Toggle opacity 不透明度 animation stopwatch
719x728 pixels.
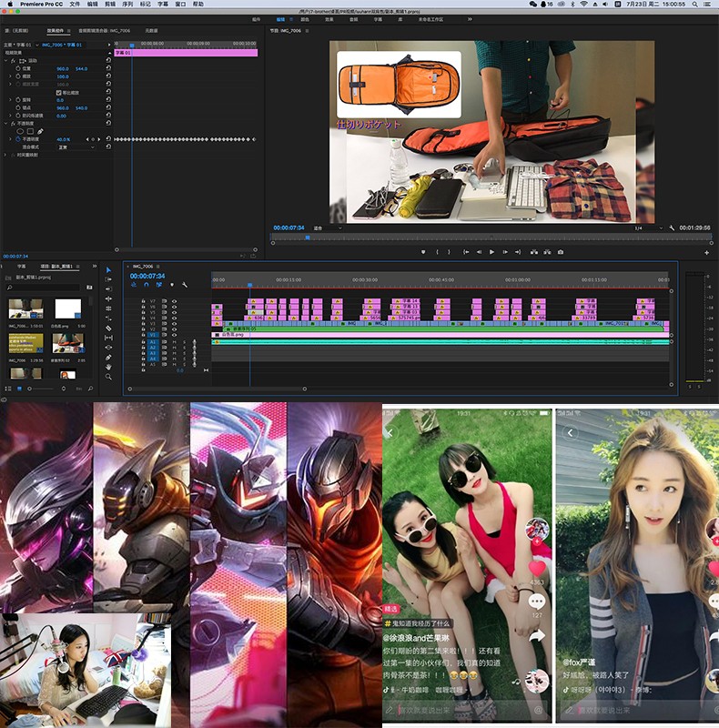(x=18, y=139)
